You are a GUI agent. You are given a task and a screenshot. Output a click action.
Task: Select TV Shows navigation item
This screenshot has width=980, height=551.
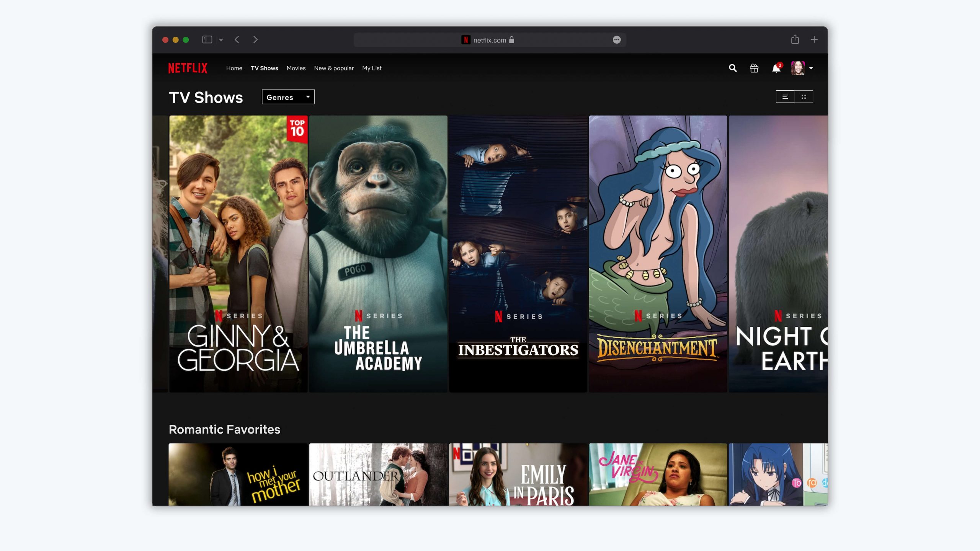click(264, 68)
